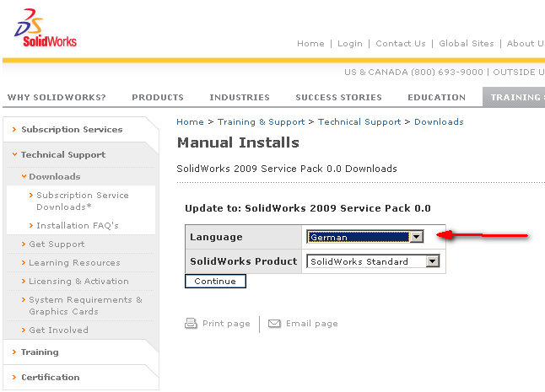Open the Contact Us link
The image size is (545, 392).
click(x=401, y=43)
